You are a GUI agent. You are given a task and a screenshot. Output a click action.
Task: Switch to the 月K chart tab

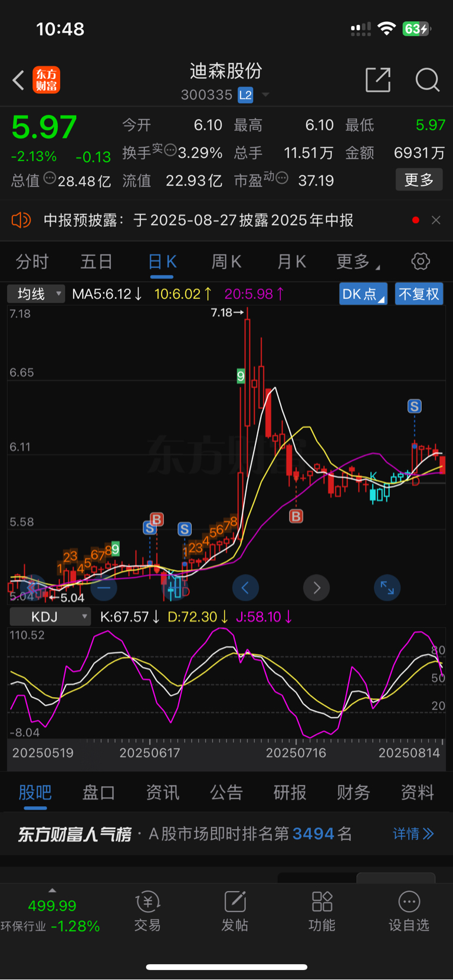pyautogui.click(x=291, y=262)
